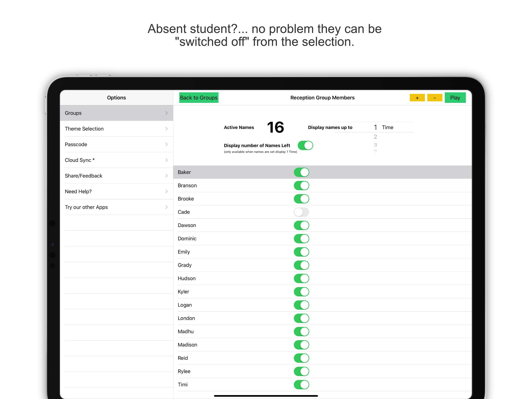Switch Cade on for selection
Screen dimensions: 532x399
[x=301, y=212]
